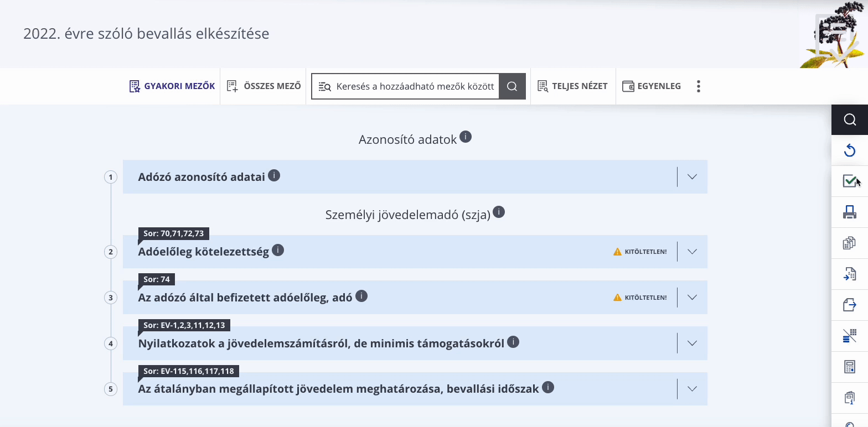Image resolution: width=868 pixels, height=427 pixels.
Task: Expand Az adózó által befizetett adóelőleg section
Action: pyautogui.click(x=692, y=297)
